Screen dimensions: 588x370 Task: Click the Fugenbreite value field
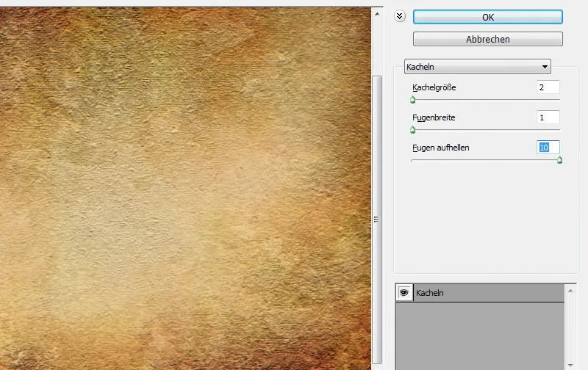click(548, 117)
